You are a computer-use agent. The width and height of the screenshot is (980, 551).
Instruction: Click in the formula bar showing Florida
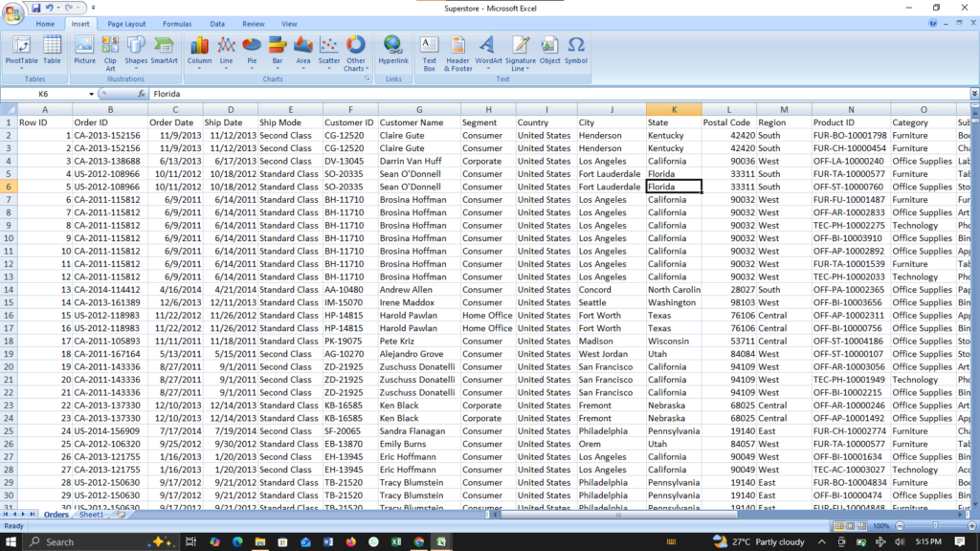click(x=558, y=94)
